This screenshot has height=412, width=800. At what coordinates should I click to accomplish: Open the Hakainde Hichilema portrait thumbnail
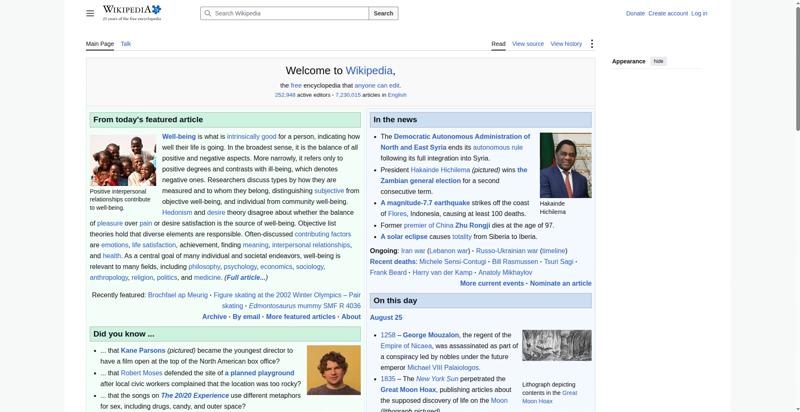(566, 165)
